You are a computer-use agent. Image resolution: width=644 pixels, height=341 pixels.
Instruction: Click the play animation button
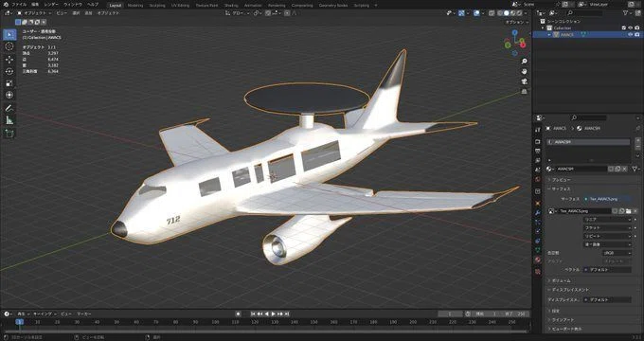[274, 314]
